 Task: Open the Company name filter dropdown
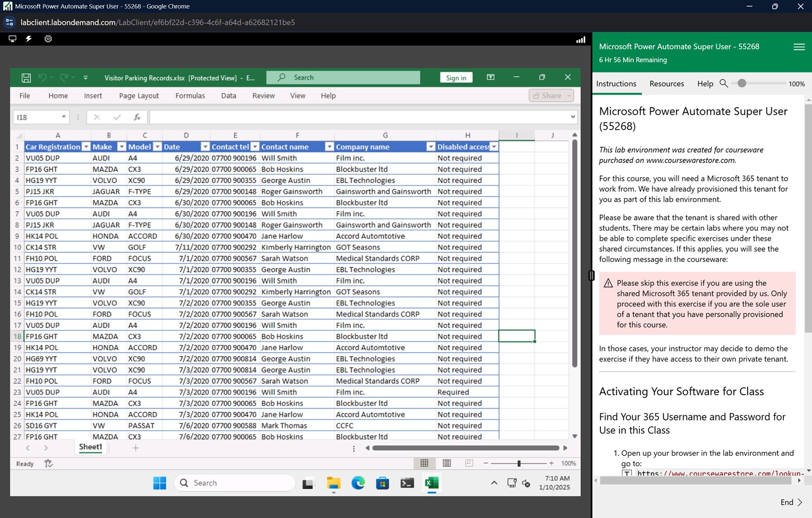coord(430,147)
